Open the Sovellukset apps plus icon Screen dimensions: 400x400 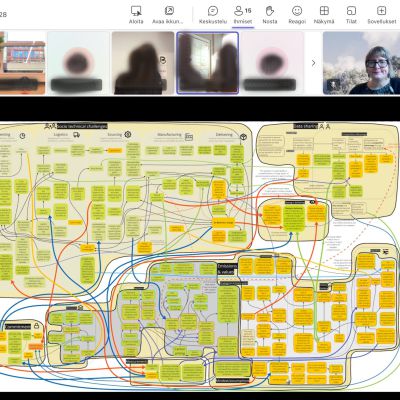381,11
